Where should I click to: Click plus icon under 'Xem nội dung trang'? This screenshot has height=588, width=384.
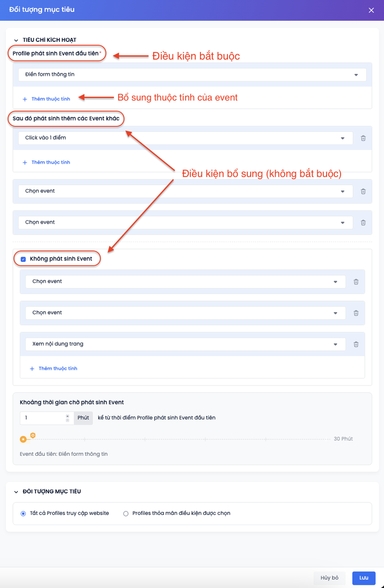click(x=32, y=368)
